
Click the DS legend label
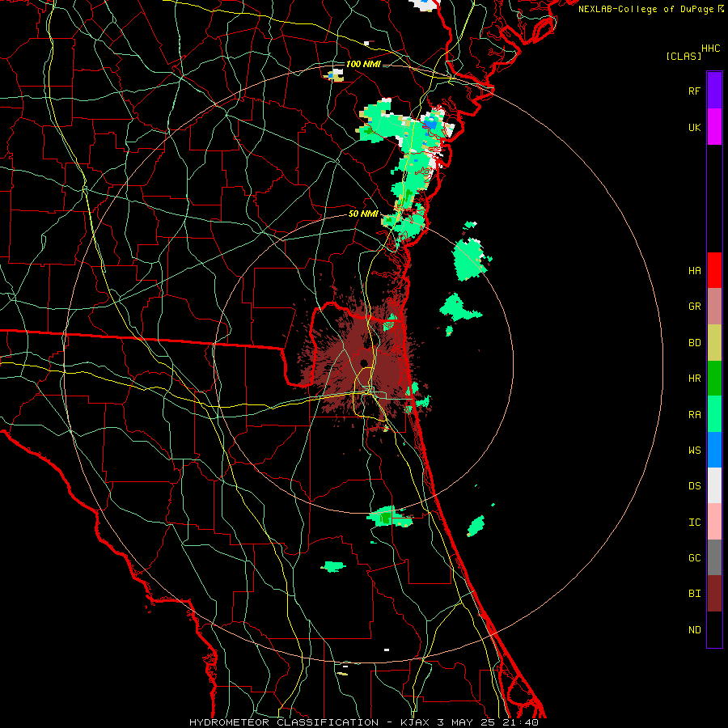694,485
